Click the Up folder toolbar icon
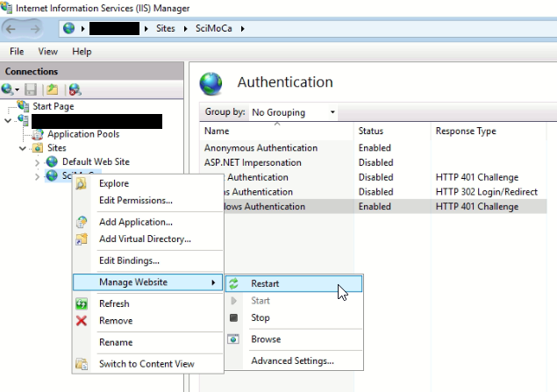557x392 pixels. [53, 89]
